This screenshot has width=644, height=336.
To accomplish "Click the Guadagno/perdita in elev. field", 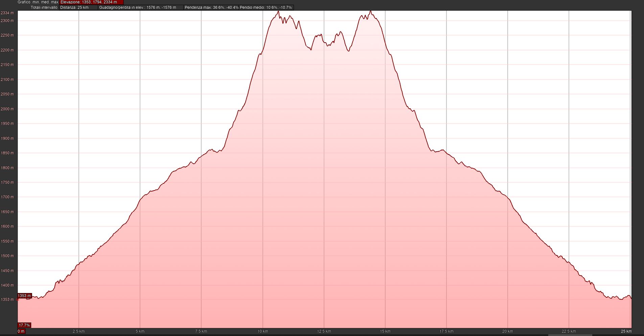I will coord(141,7).
